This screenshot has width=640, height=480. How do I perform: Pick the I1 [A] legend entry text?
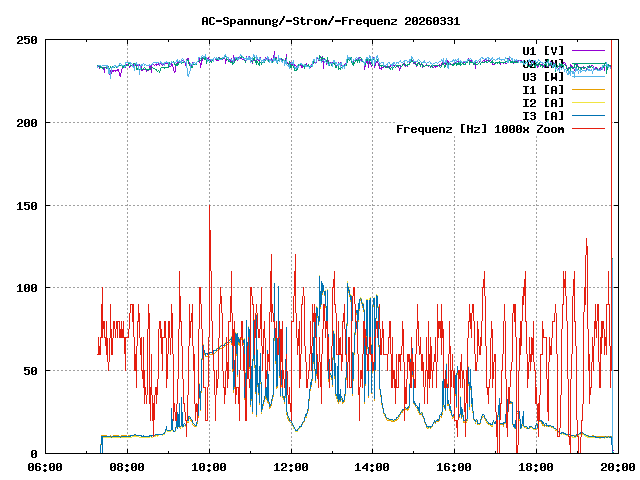pos(543,89)
